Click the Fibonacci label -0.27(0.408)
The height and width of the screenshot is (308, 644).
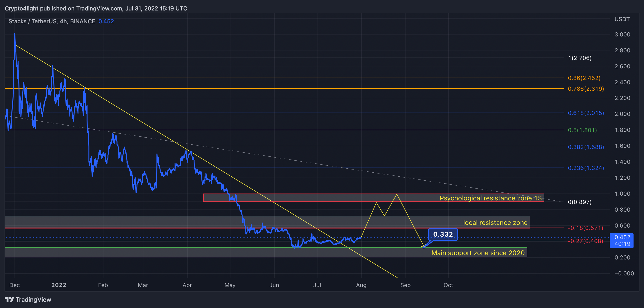(x=585, y=241)
